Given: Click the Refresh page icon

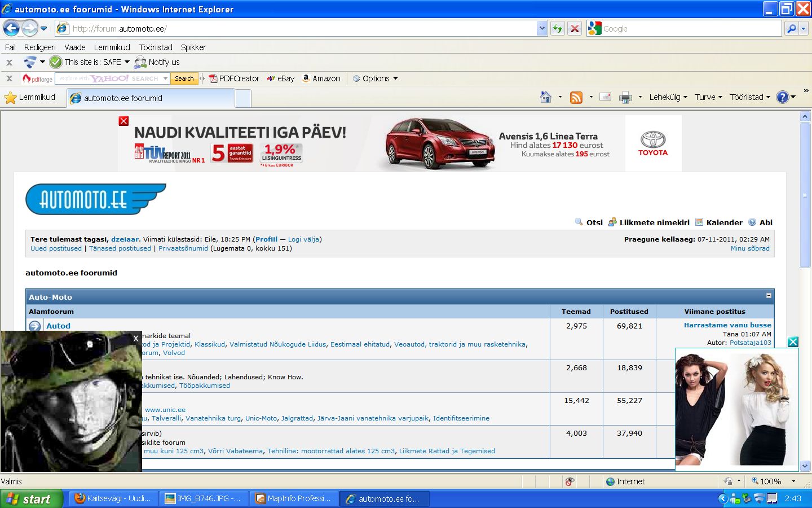Looking at the screenshot, I should pyautogui.click(x=558, y=29).
